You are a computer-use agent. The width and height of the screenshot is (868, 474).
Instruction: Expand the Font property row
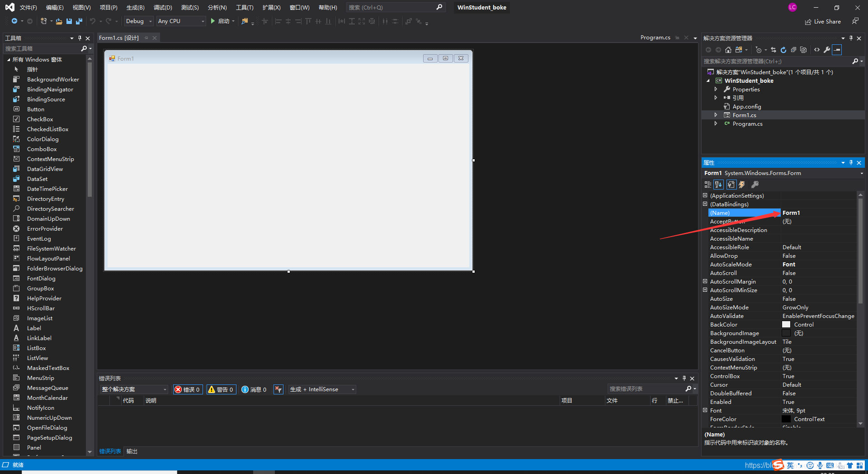pyautogui.click(x=705, y=410)
